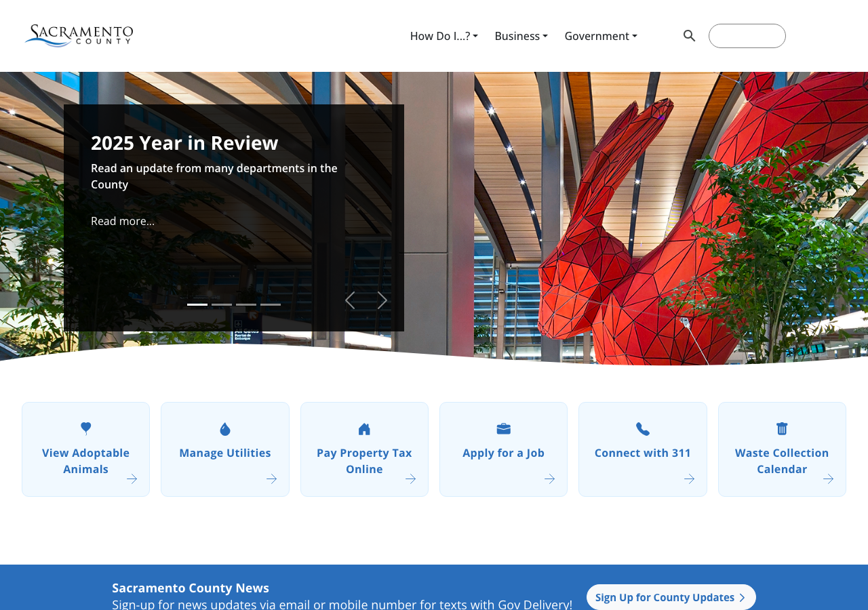Open Connect with 311 tile
Viewport: 868px width, 610px height.
coord(643,449)
